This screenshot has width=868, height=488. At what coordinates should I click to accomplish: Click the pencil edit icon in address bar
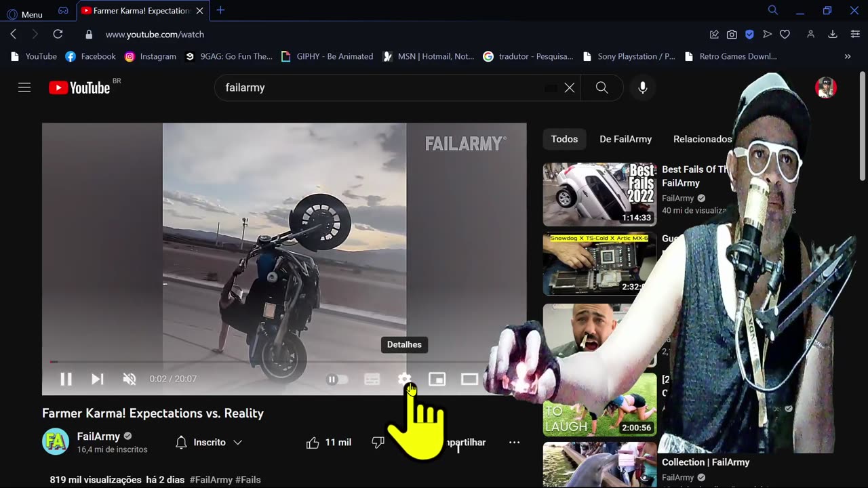[714, 35]
